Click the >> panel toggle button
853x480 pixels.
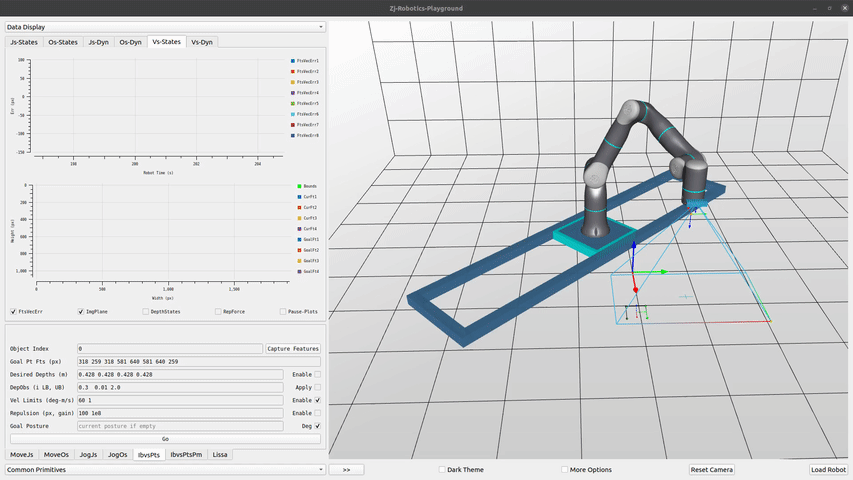click(345, 469)
